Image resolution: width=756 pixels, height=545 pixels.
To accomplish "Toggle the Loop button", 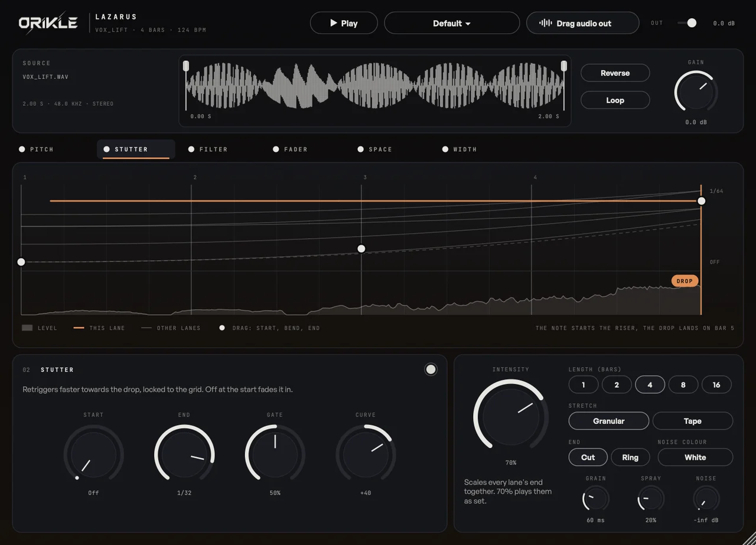I will (615, 100).
